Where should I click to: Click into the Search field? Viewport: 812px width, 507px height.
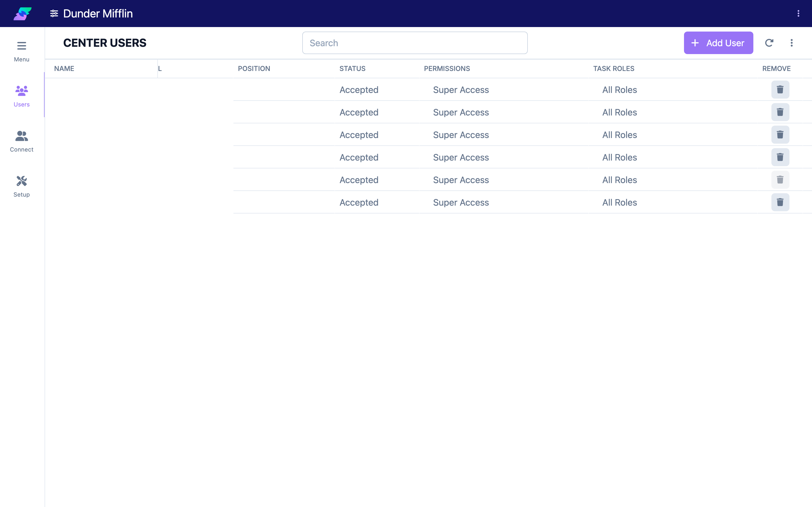click(415, 43)
